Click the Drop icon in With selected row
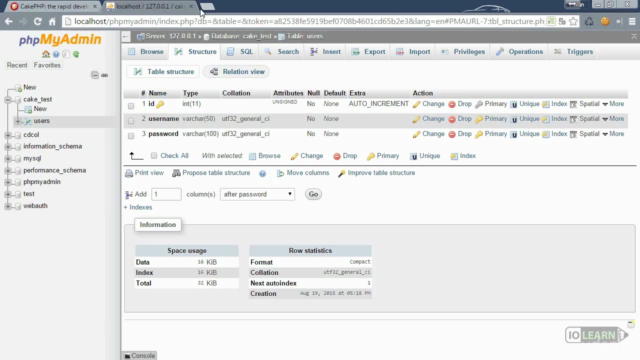The height and width of the screenshot is (360, 640). (337, 156)
